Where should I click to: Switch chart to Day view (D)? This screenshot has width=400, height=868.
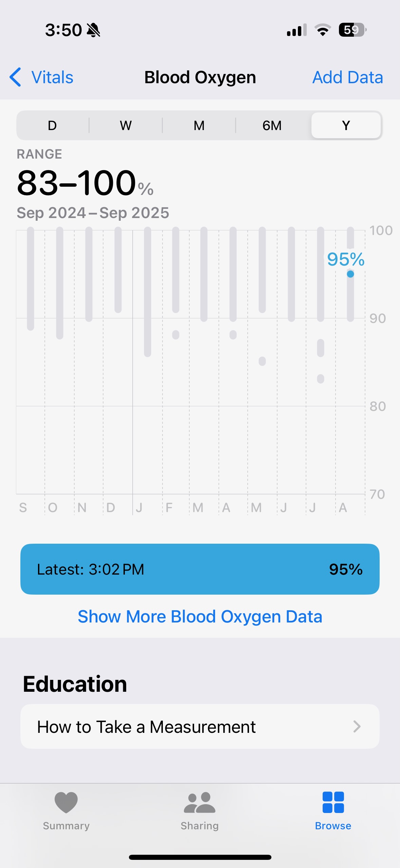tap(52, 125)
